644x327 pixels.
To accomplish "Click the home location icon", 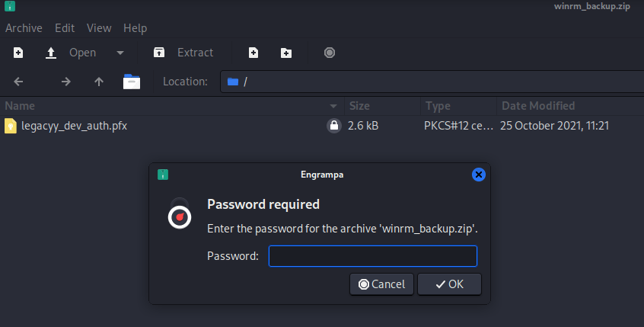I will point(132,82).
